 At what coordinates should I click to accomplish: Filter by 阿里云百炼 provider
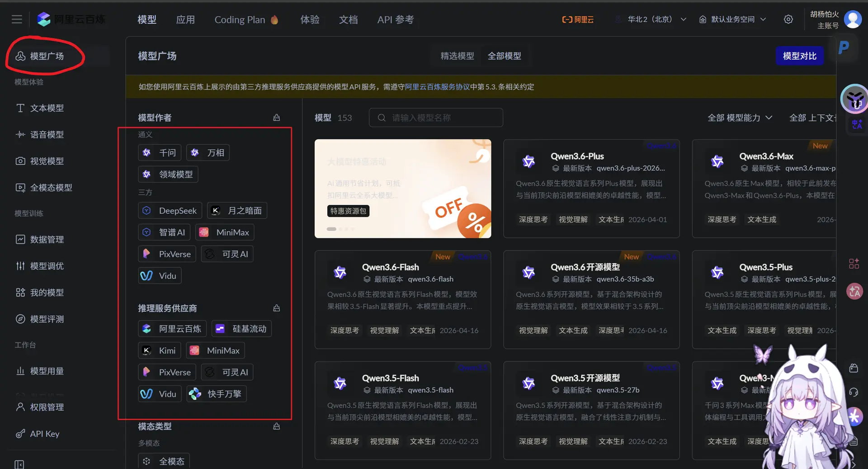(x=172, y=329)
